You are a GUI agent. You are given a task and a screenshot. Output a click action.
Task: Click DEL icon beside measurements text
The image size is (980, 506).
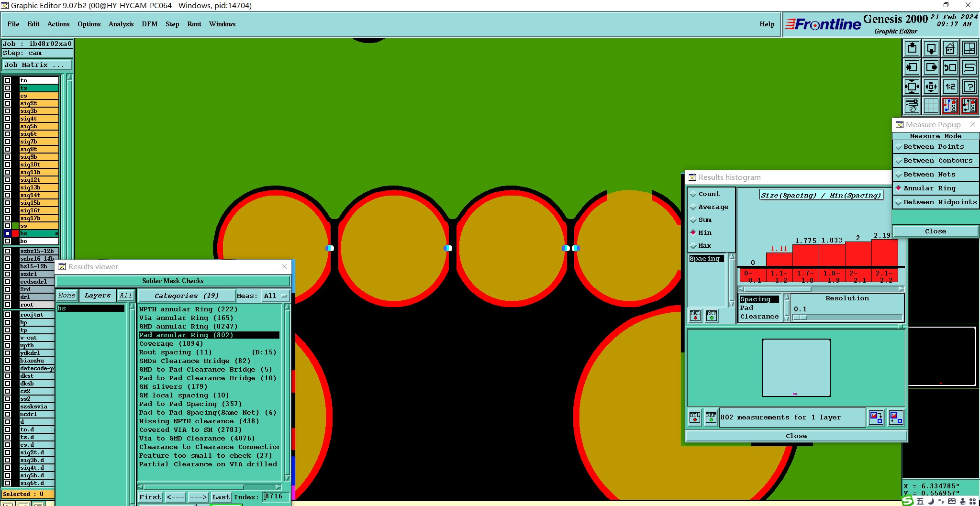click(695, 418)
